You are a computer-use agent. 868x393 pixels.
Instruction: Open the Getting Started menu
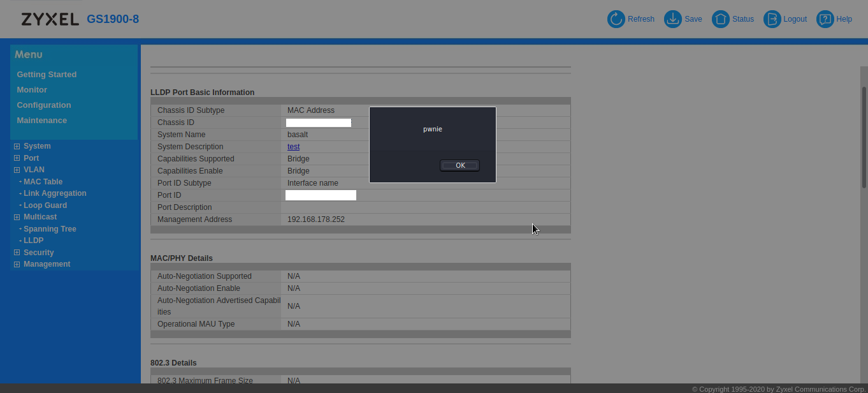(x=47, y=75)
